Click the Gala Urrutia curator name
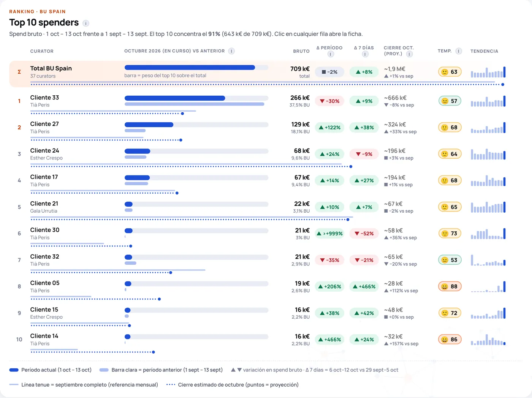The image size is (532, 398). (x=44, y=211)
